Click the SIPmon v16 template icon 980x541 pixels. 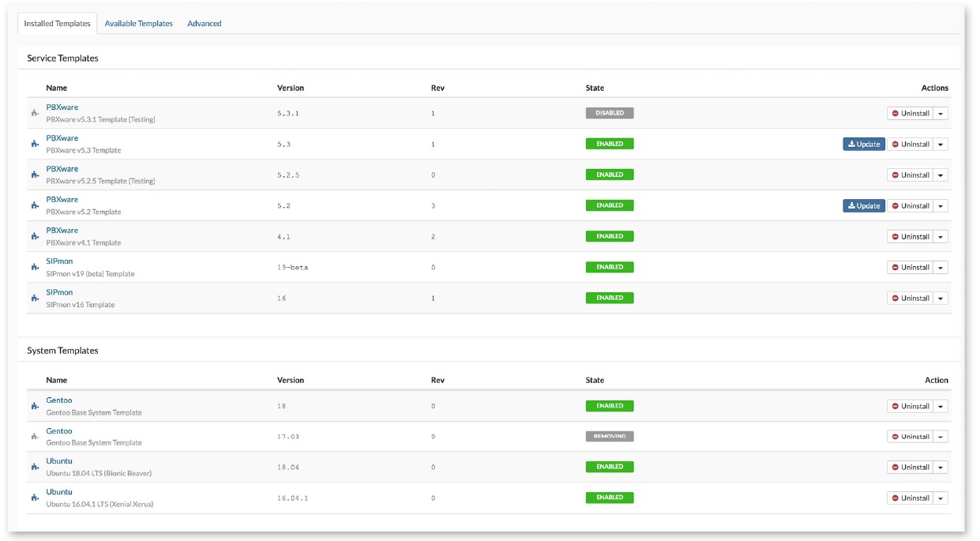pos(34,297)
